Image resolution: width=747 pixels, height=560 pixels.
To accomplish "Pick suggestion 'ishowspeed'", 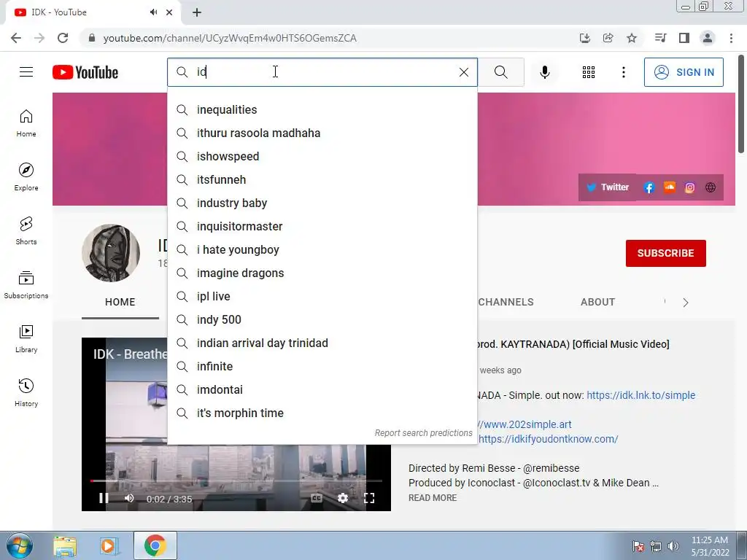I will tap(322, 156).
